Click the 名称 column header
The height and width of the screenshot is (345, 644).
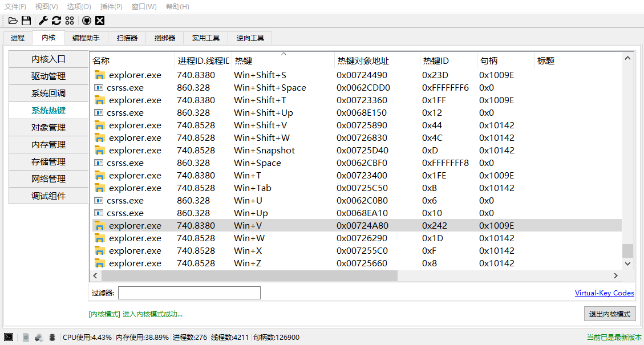101,61
